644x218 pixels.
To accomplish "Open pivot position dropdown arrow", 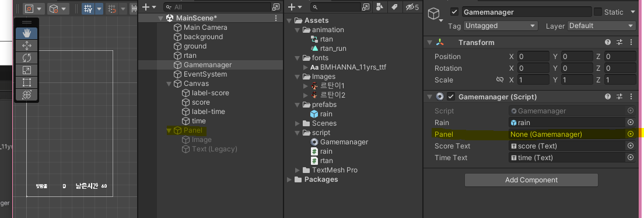I will click(x=40, y=8).
